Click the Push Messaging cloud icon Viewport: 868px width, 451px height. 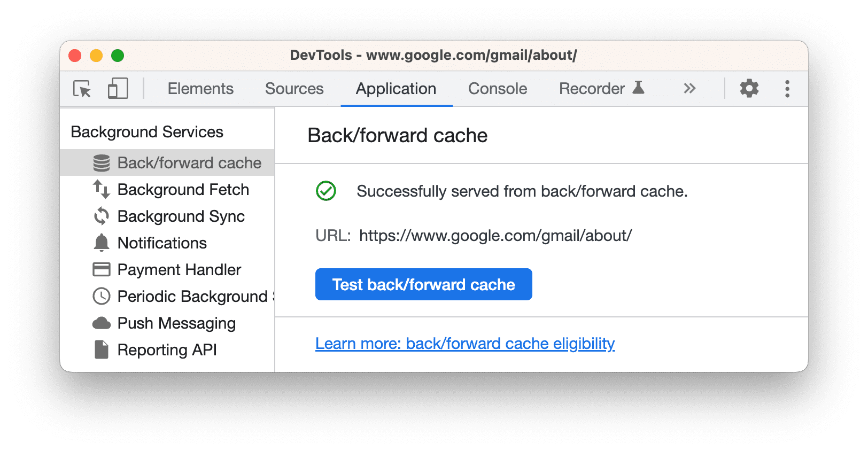101,323
